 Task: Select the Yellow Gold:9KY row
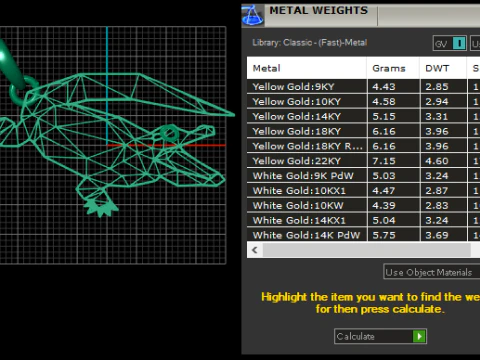coord(363,87)
